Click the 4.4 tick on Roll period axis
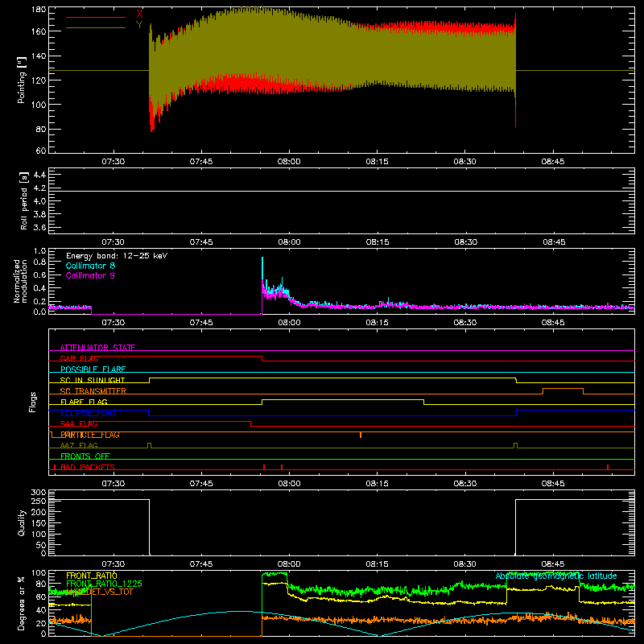644x644 pixels. [x=39, y=175]
